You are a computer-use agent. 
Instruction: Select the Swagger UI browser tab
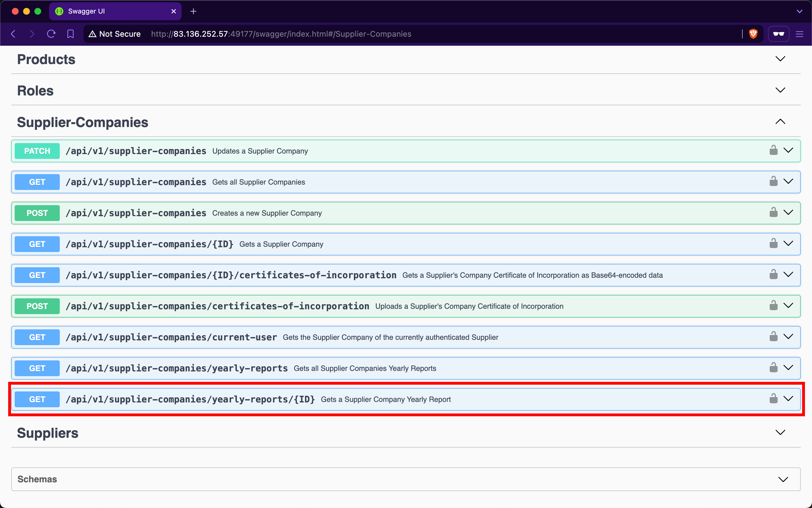pyautogui.click(x=115, y=11)
